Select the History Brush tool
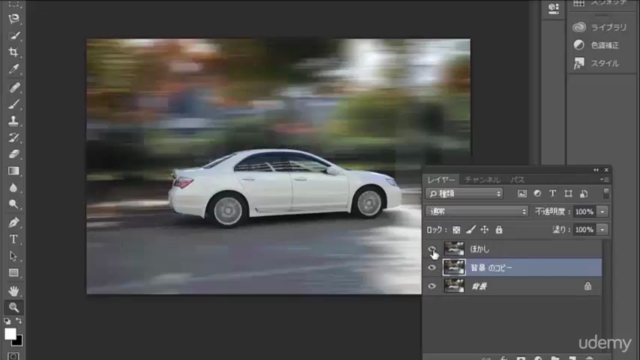Viewport: 640px width, 360px height. [x=13, y=138]
